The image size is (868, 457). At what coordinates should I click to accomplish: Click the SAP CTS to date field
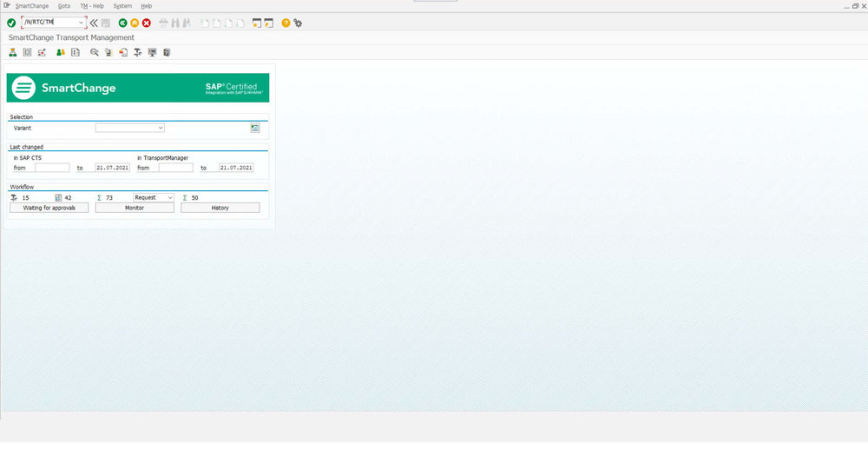[112, 168]
